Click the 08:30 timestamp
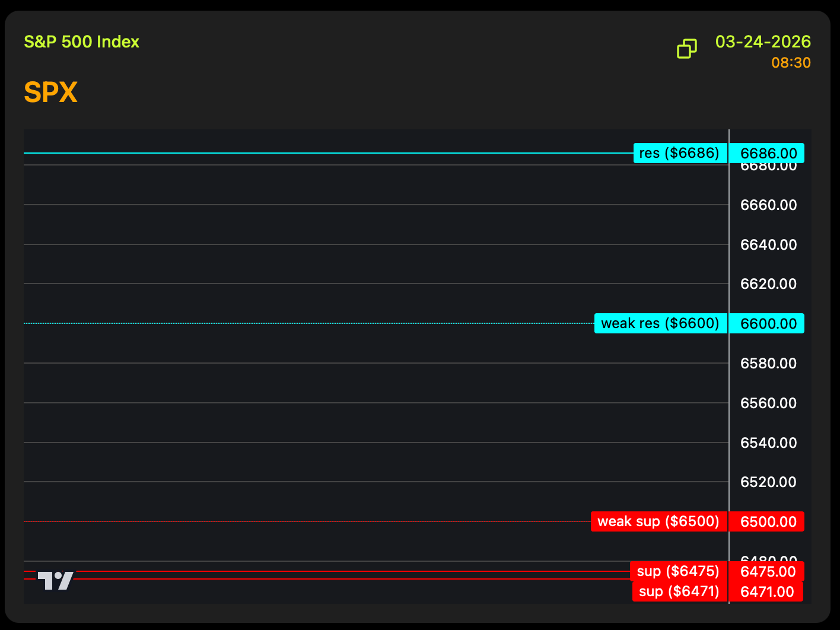Screen dimensions: 840x630 coord(791,63)
